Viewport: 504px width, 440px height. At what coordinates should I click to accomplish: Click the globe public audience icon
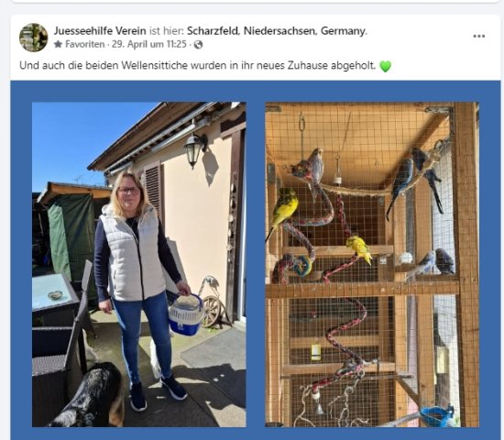pyautogui.click(x=198, y=45)
